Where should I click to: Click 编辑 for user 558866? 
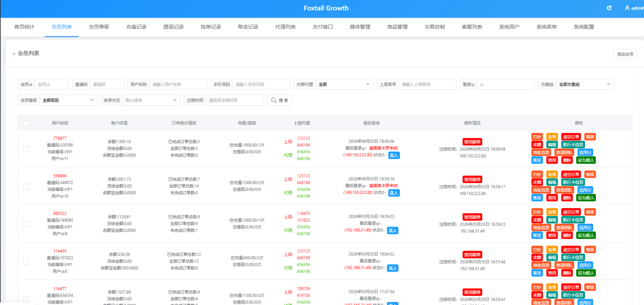[x=552, y=182]
